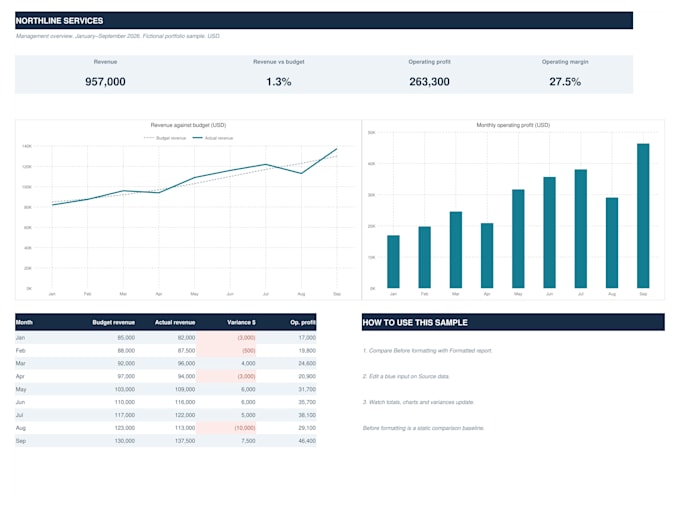Viewport: 680px width, 510px height.
Task: Select Jul actual revenue cell 122,000
Action: (x=185, y=415)
